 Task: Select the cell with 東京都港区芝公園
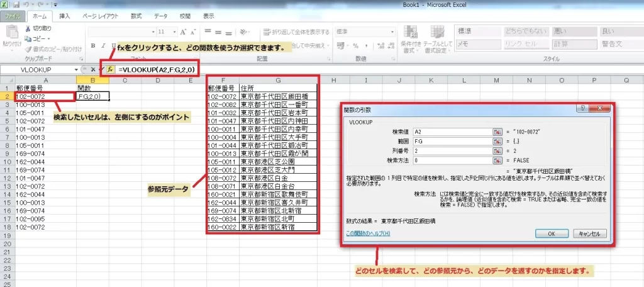click(278, 161)
